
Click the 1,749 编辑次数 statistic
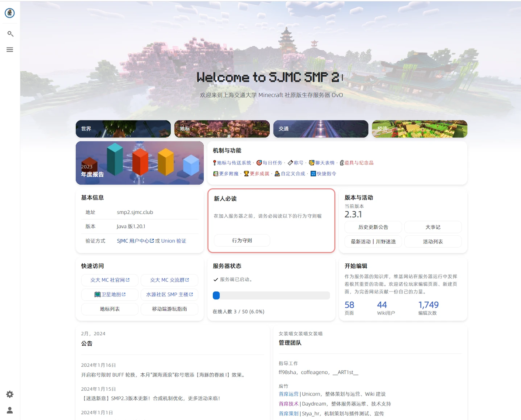point(428,308)
